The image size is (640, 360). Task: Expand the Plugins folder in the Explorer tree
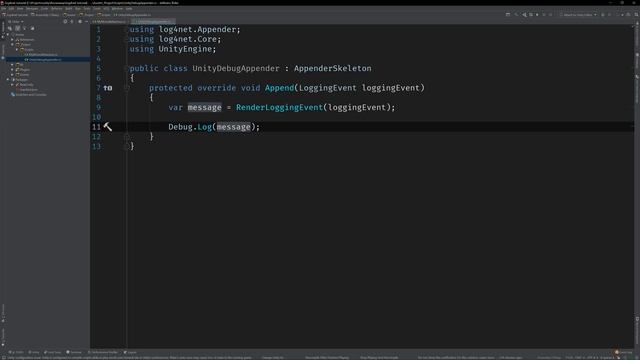coord(12,70)
